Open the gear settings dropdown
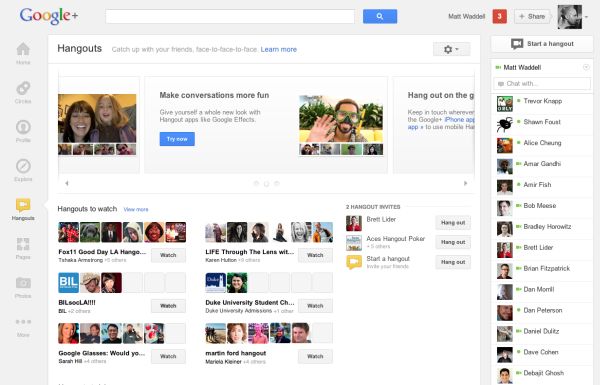Screen dimensions: 600x385 click(x=451, y=49)
